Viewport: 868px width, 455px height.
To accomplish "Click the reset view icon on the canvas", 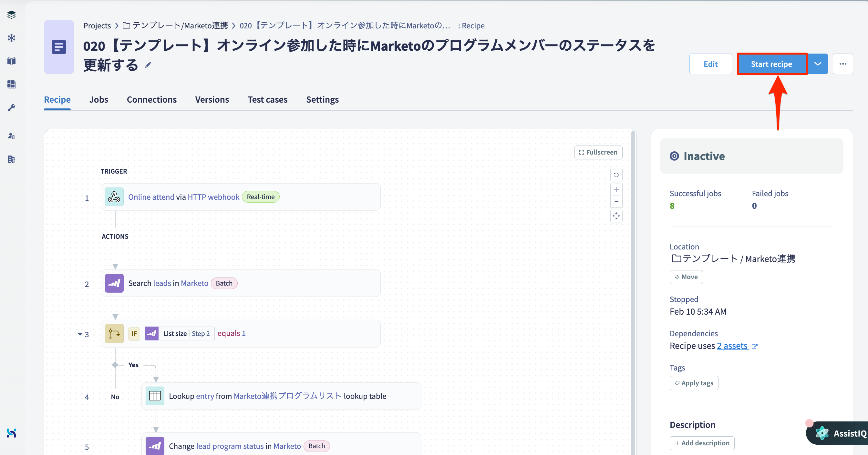I will (x=616, y=175).
